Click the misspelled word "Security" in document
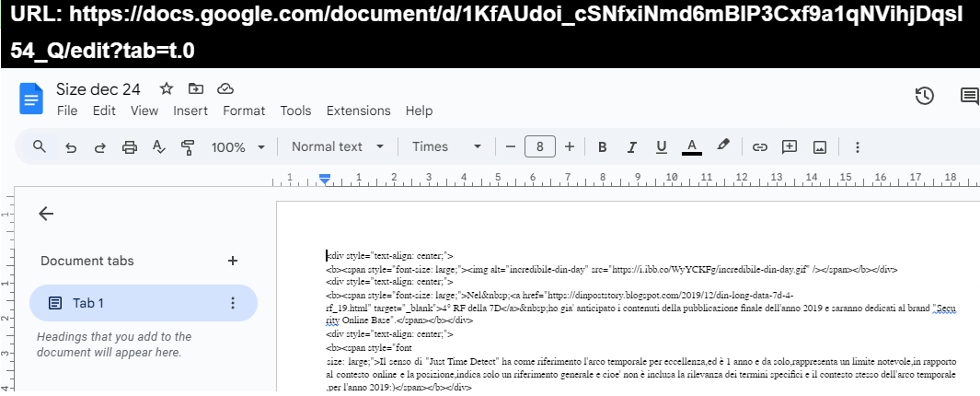 pyautogui.click(x=944, y=309)
